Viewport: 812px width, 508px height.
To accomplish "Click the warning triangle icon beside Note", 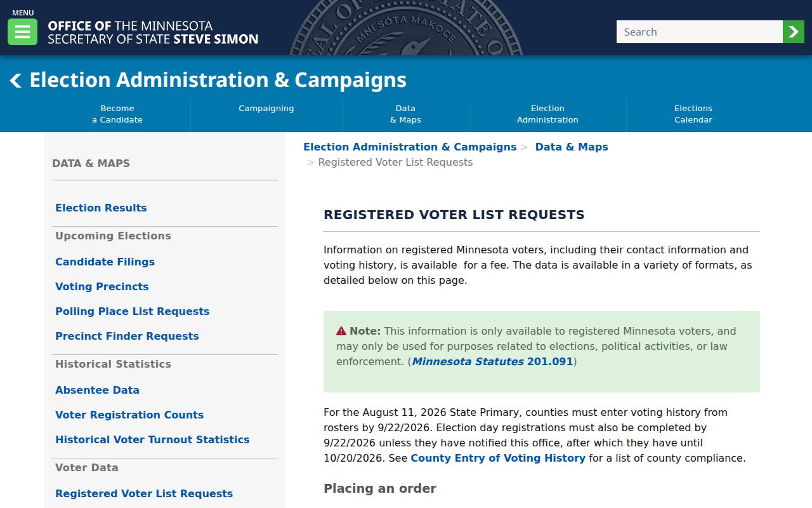I will click(341, 331).
